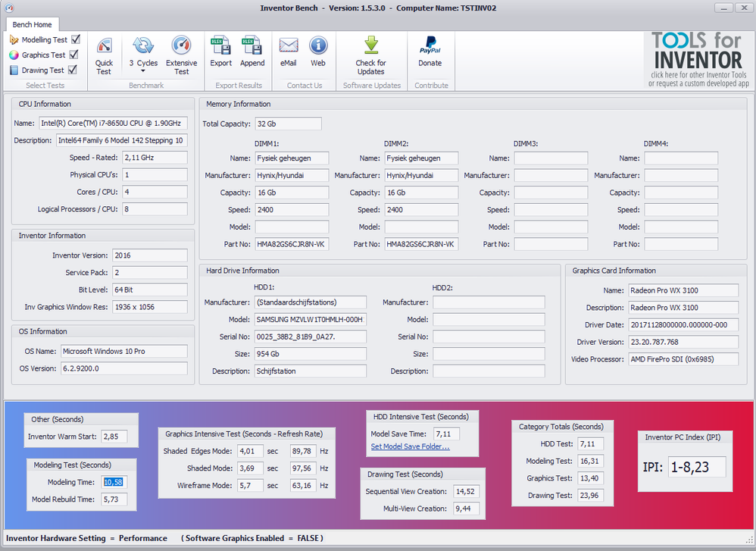The height and width of the screenshot is (551, 756).
Task: Click the Inv Graphics Window Res field
Action: coord(150,308)
